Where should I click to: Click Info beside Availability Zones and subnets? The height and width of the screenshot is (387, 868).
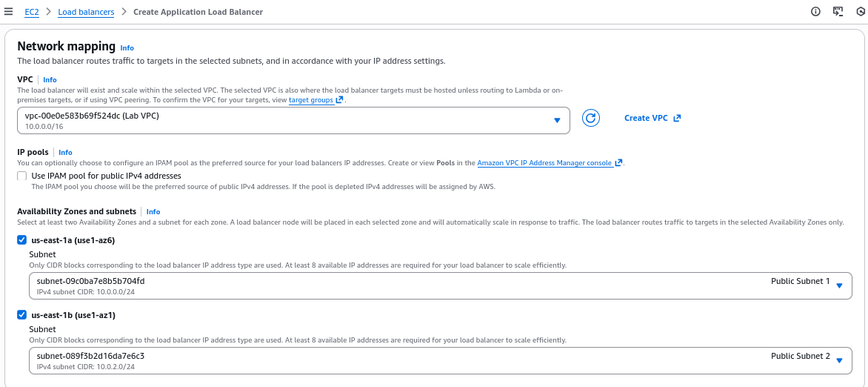click(x=153, y=212)
